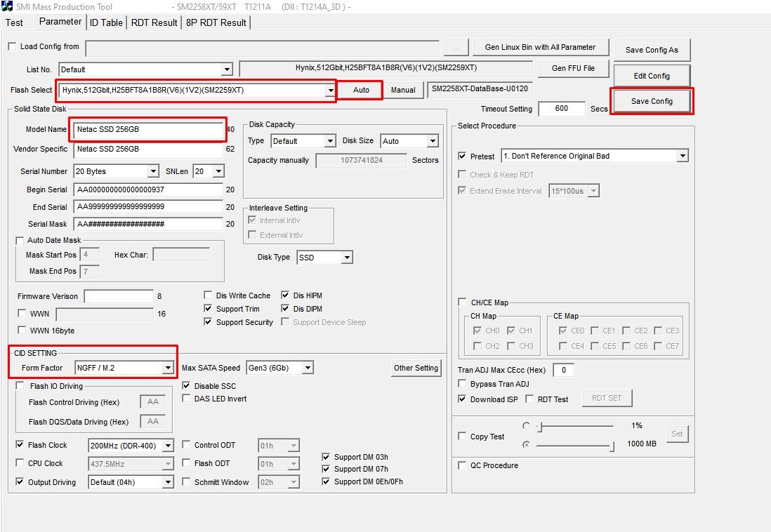Click the Begin Serial field

148,189
